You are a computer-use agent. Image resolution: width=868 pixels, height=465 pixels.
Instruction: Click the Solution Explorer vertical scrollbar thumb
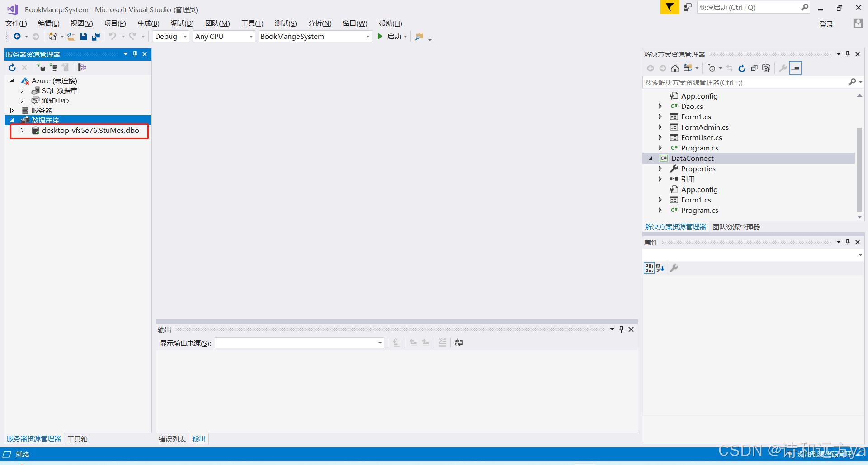click(859, 169)
